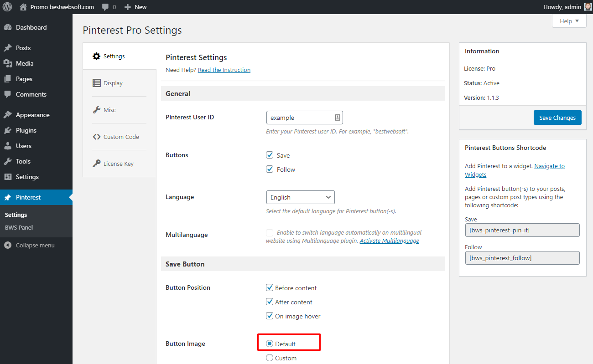The image size is (593, 364).
Task: Toggle the Multilanguage checkbox
Action: click(x=270, y=232)
